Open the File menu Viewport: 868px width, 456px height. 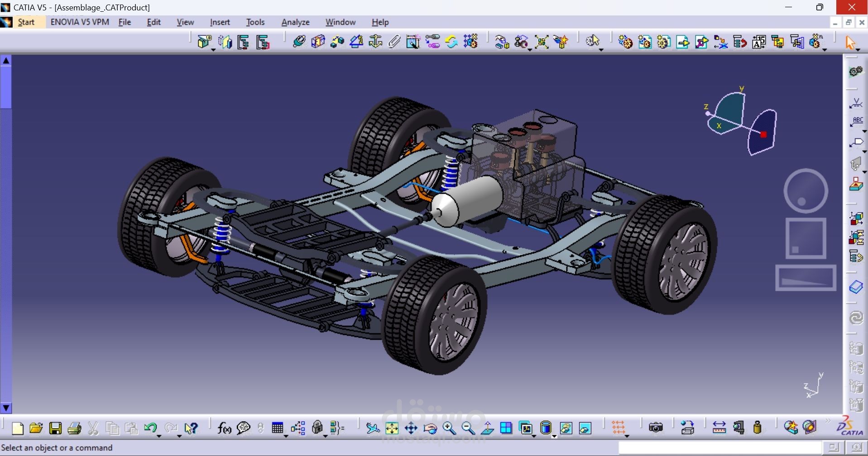click(x=125, y=22)
